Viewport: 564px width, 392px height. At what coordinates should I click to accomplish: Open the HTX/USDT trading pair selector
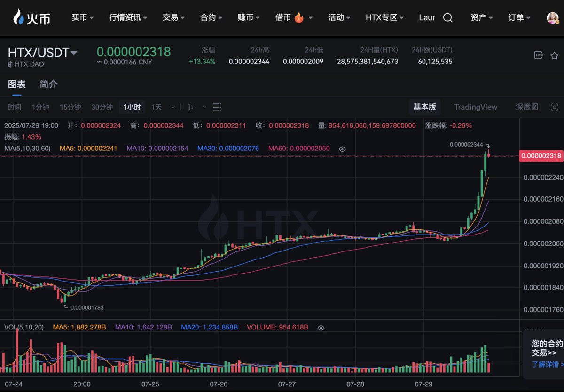pos(42,52)
